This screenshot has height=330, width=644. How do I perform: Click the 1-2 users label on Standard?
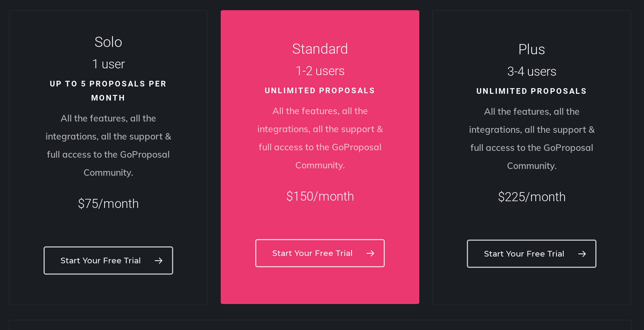(320, 71)
